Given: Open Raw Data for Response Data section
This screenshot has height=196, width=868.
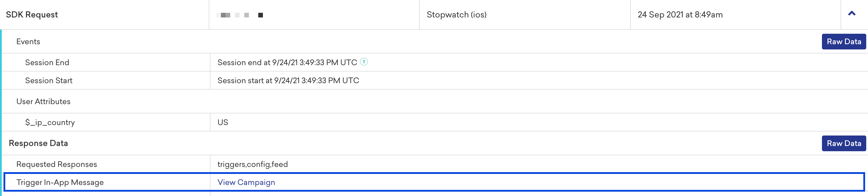Looking at the screenshot, I should pos(844,143).
